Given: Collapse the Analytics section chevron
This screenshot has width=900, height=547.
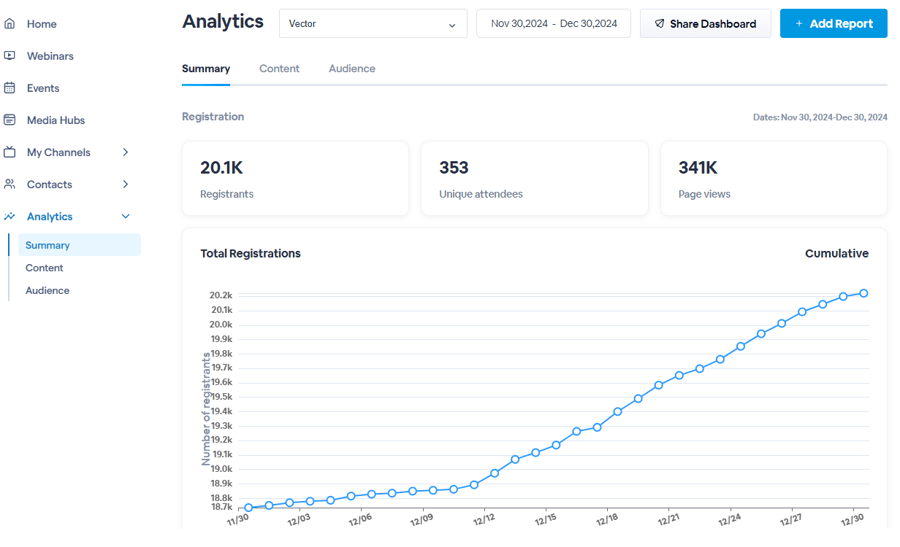Looking at the screenshot, I should pos(125,216).
